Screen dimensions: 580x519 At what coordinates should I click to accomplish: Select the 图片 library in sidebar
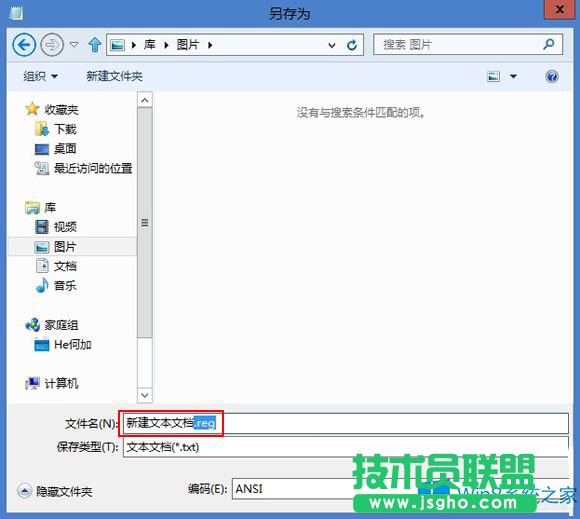click(72, 246)
